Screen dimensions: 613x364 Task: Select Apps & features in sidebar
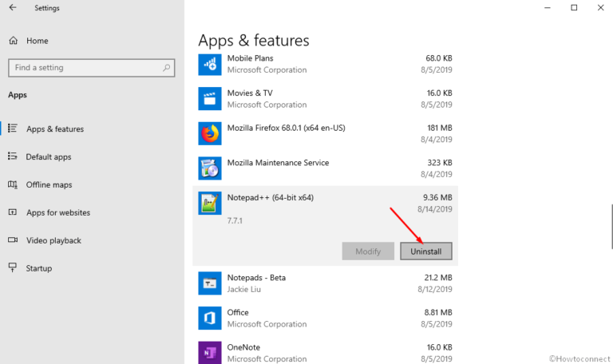coord(55,129)
